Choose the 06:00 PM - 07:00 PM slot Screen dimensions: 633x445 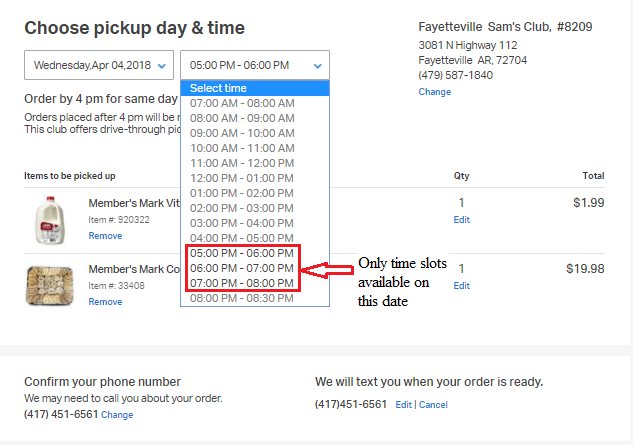pos(242,268)
